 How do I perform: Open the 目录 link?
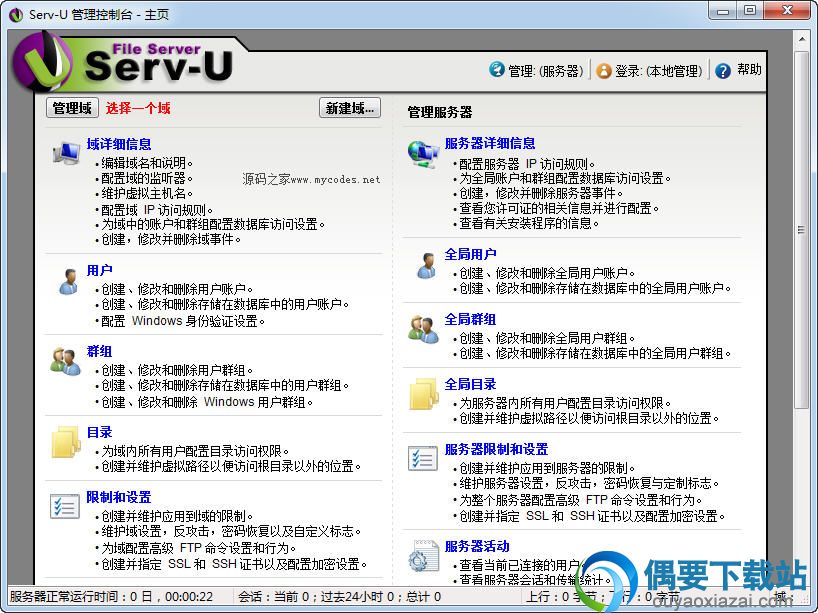[100, 432]
